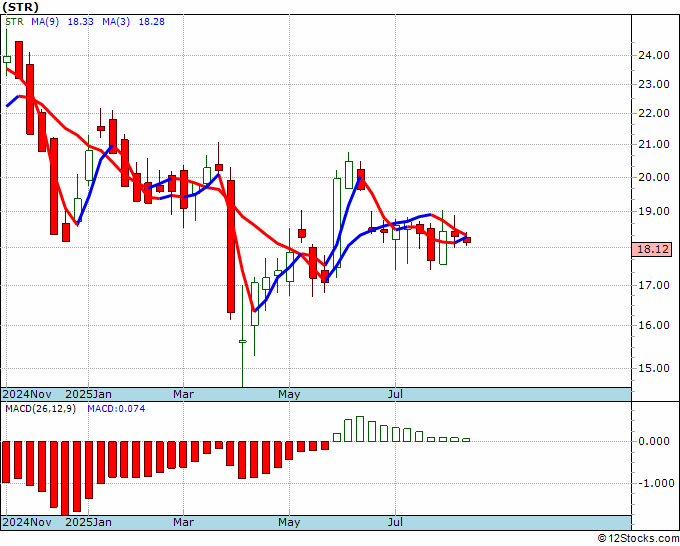
Task: Click the 21.00 price axis label
Action: pyautogui.click(x=654, y=144)
